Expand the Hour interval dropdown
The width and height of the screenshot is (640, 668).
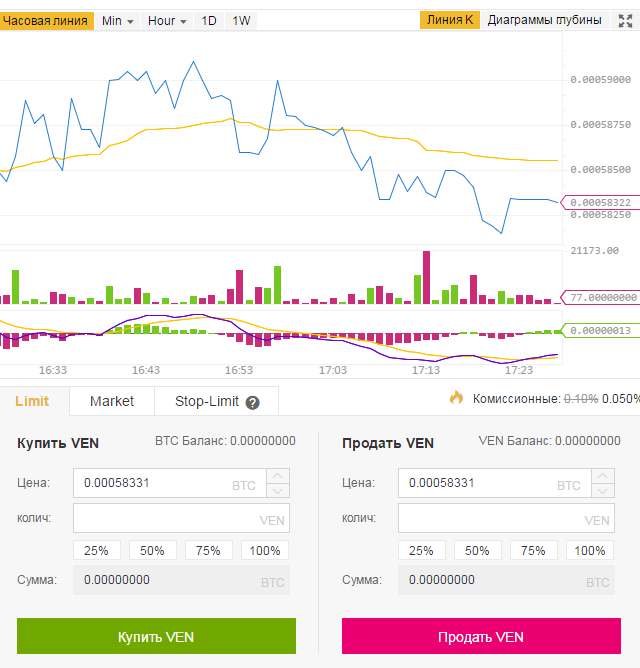click(167, 20)
